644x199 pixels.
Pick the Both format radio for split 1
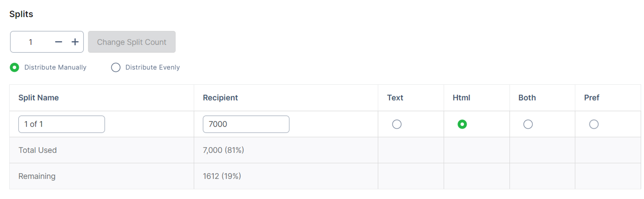click(x=528, y=124)
